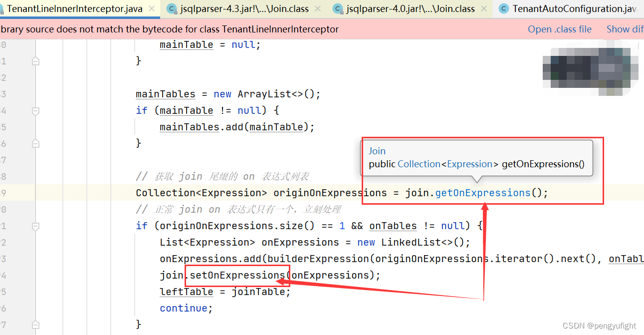Navigate via the getOnExpressions code hyperlink
The image size is (644, 335).
pyautogui.click(x=482, y=193)
